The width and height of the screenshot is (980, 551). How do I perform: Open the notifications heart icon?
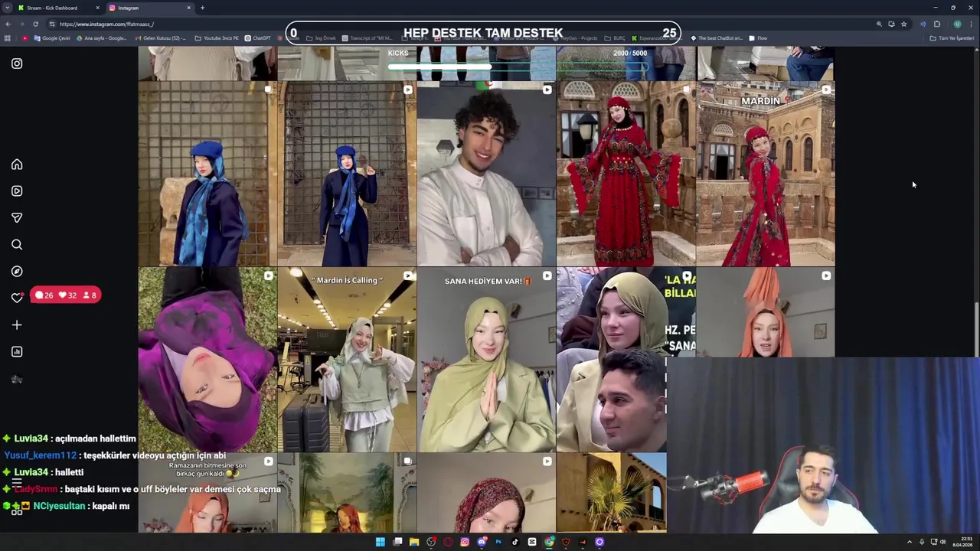click(x=17, y=298)
